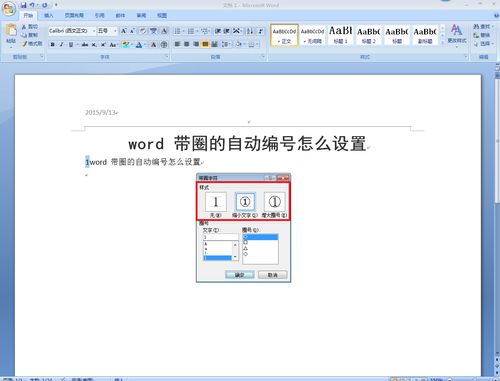Image resolution: width=500 pixels, height=381 pixels.
Task: Open the 引用 (References) tab
Action: [x=99, y=15]
